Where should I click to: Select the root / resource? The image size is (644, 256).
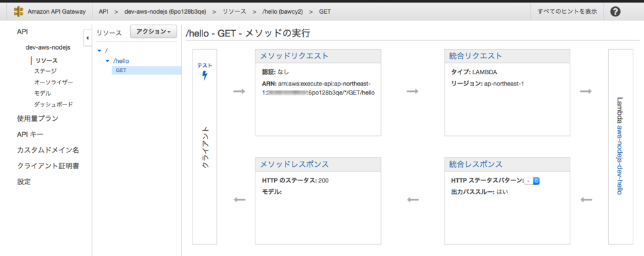point(106,50)
